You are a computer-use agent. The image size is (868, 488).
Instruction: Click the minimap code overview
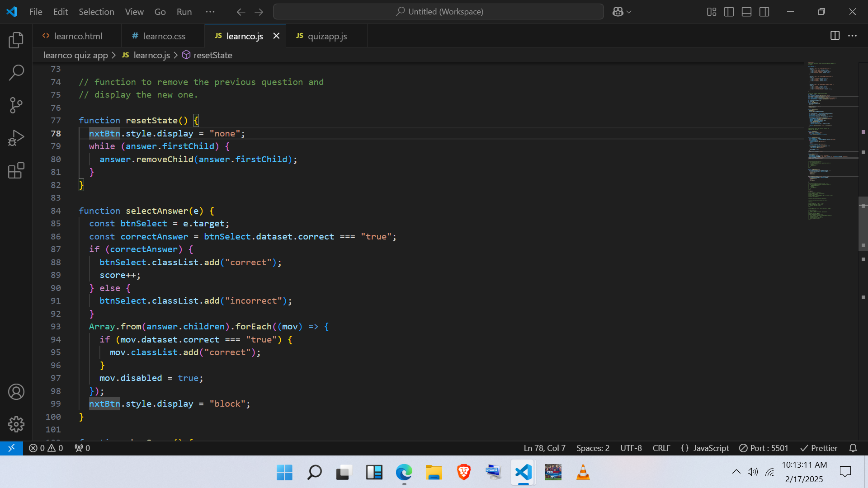pyautogui.click(x=832, y=141)
